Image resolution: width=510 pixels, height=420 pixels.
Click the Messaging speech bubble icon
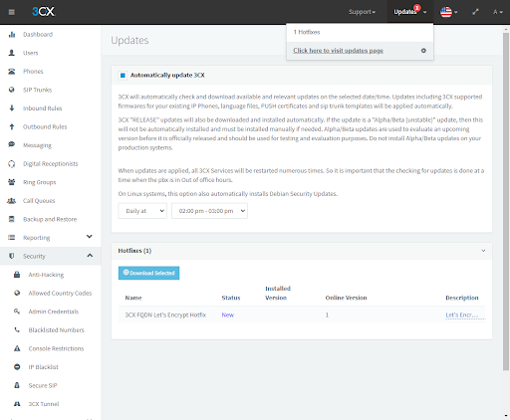(12, 144)
